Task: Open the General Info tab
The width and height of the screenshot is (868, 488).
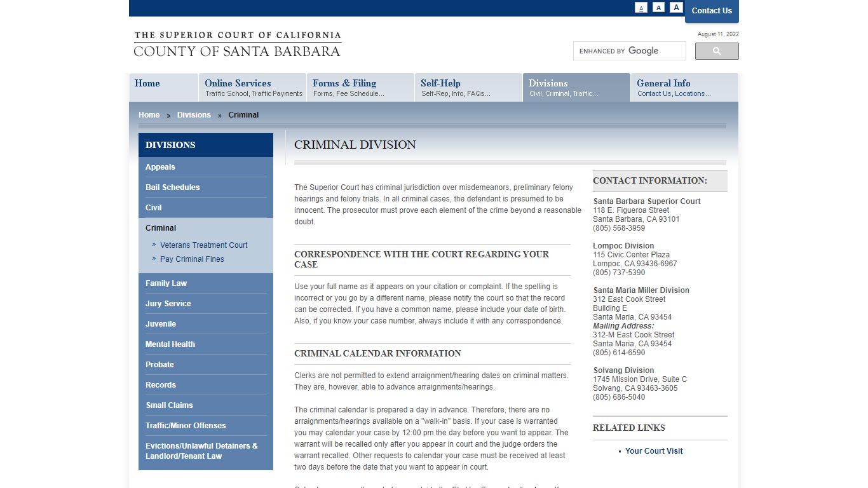Action: point(684,87)
